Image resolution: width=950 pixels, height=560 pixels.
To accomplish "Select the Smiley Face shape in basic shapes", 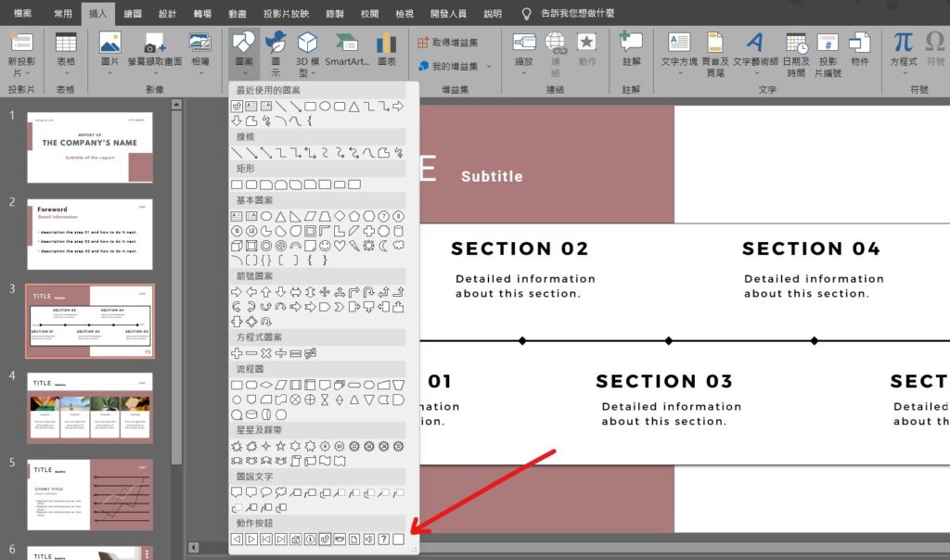I will point(325,246).
